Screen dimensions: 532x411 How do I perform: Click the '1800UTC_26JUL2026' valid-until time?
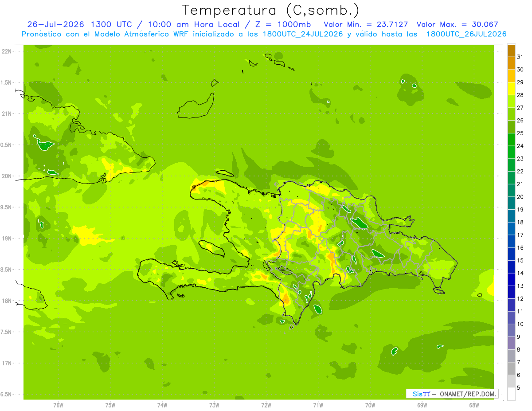466,34
